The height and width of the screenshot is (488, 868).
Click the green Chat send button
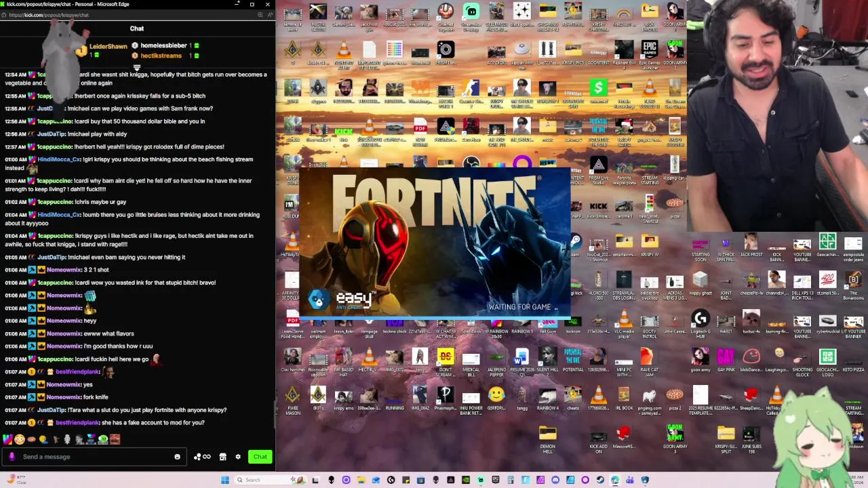260,457
